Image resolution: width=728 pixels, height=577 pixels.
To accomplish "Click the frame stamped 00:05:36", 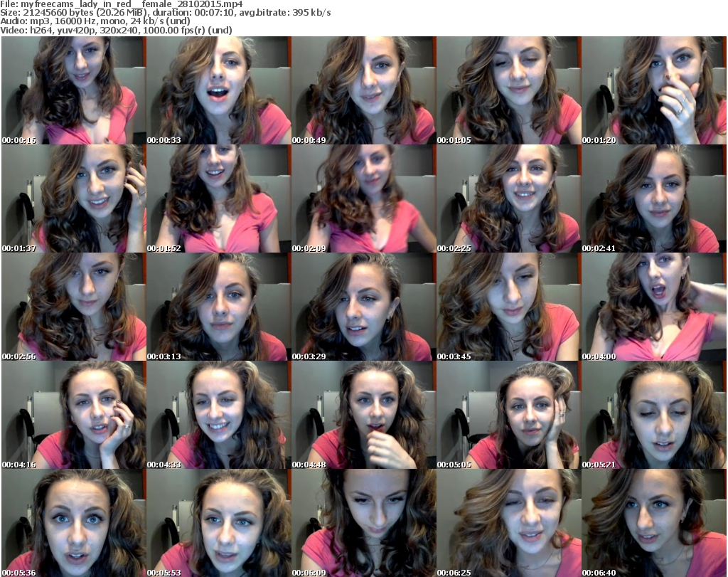I will point(74,523).
